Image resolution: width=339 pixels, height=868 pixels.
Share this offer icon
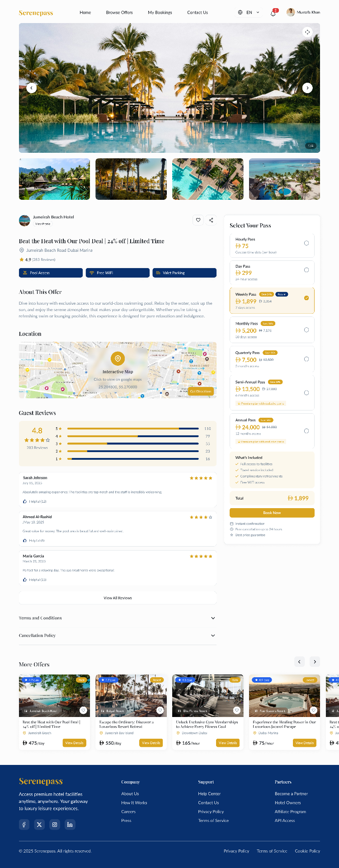pos(211,220)
